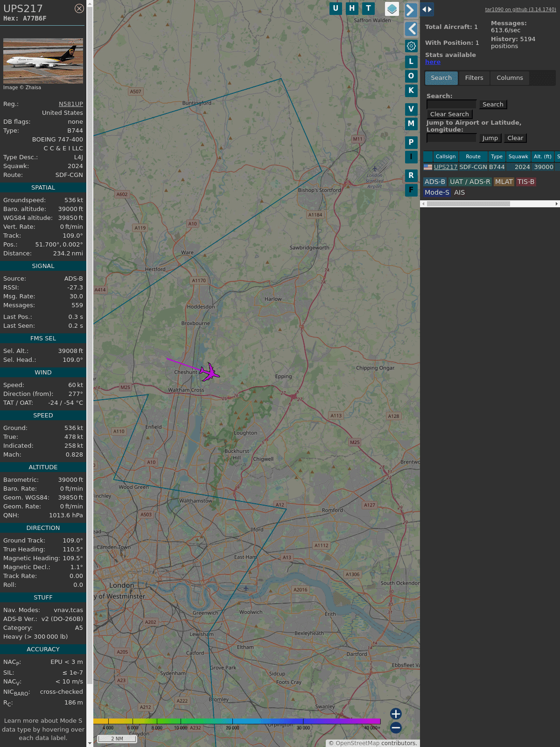This screenshot has width=560, height=747.
Task: Click the hex code A77B6F
Action: click(x=35, y=19)
